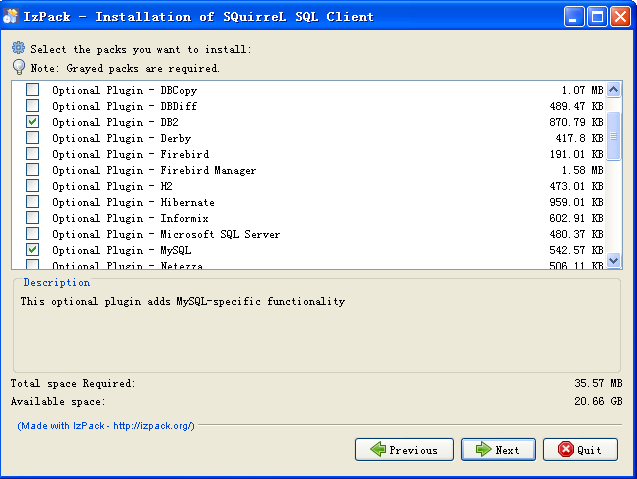The width and height of the screenshot is (637, 479).
Task: Tick the Hibernate plugin checkbox
Action: [32, 202]
